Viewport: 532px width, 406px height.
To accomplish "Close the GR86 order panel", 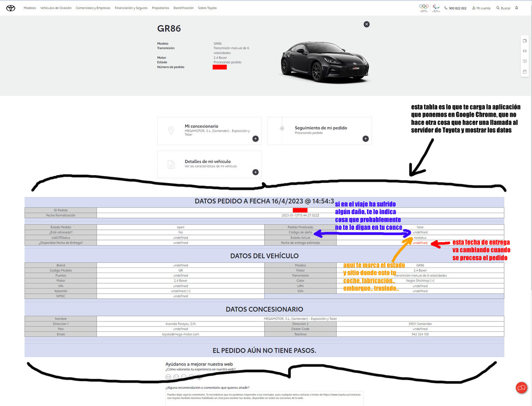I will [x=367, y=24].
